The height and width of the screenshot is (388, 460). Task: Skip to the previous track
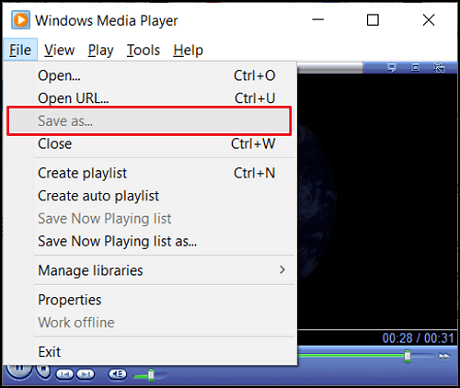(64, 374)
